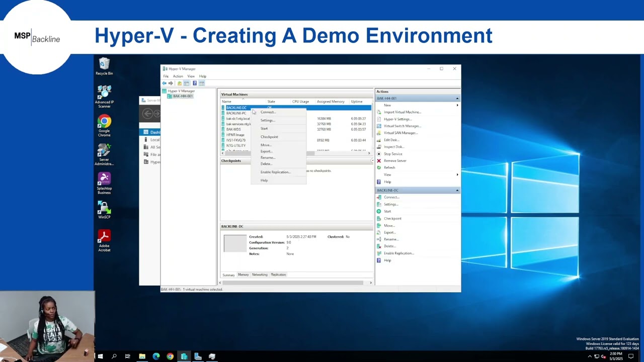Screen dimensions: 644x362
Task: Open the Adobe Acrobat desktop icon
Action: click(104, 241)
